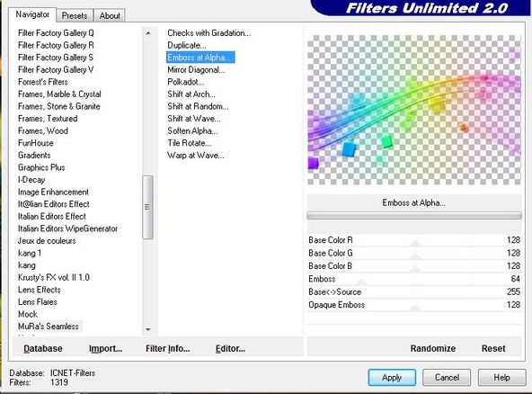
Task: Randomize the filter parameters
Action: (x=432, y=348)
